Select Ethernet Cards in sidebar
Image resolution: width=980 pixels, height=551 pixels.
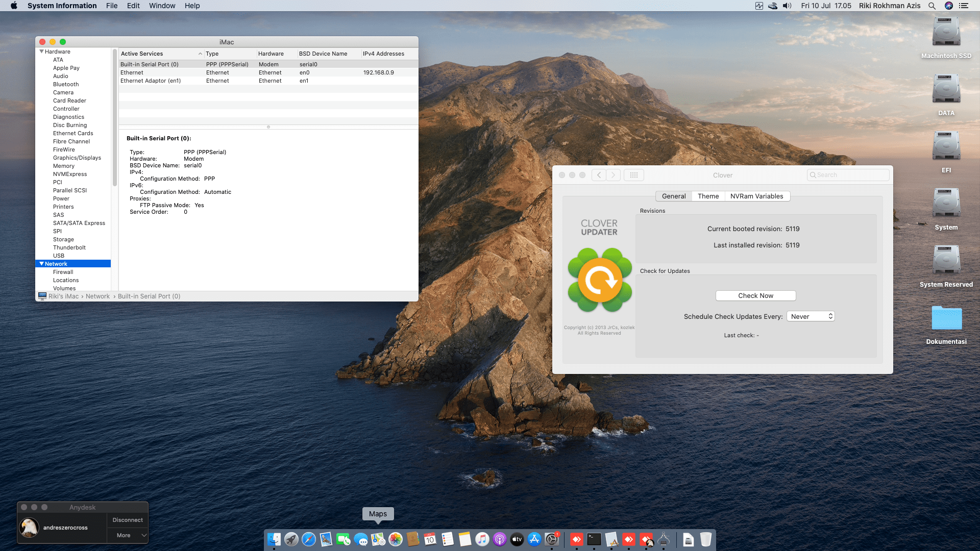point(73,133)
